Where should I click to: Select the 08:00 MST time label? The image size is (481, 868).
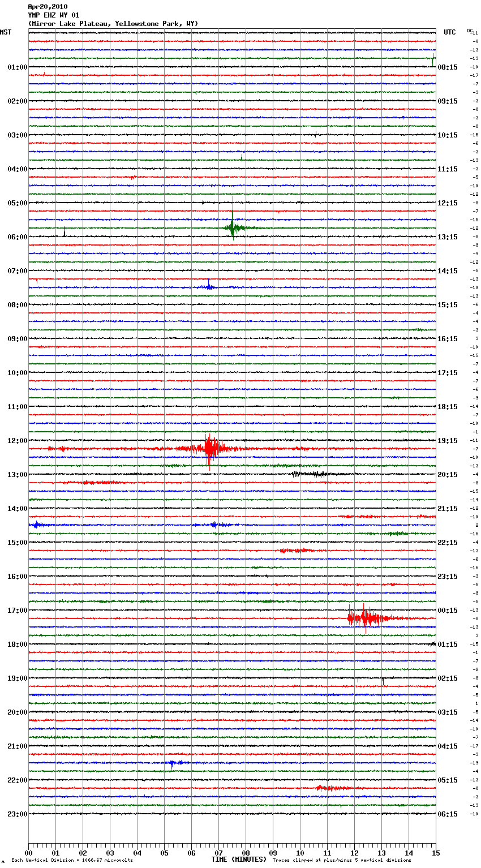click(x=18, y=305)
